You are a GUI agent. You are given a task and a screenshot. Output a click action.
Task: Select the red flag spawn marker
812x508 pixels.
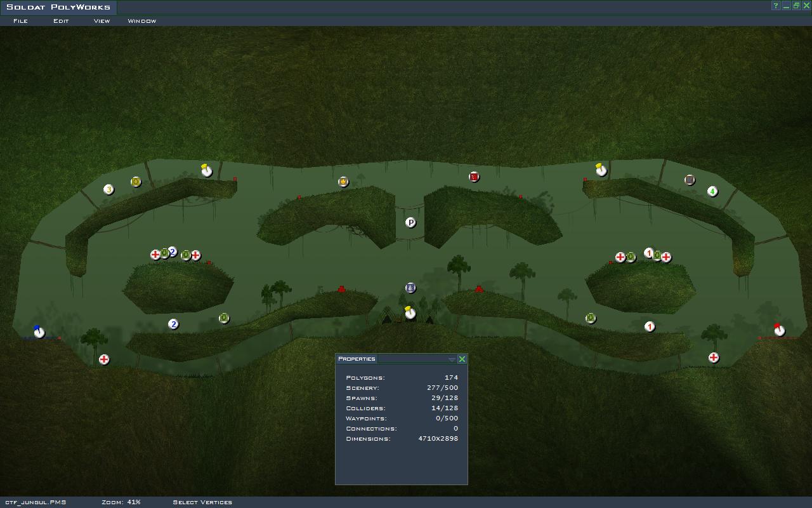click(779, 330)
